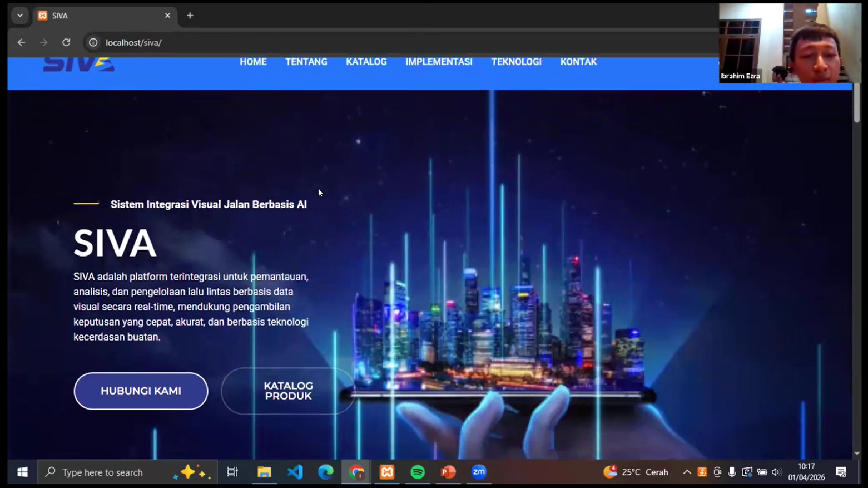The width and height of the screenshot is (868, 488).
Task: Switch to Zoom in the taskbar
Action: click(479, 472)
